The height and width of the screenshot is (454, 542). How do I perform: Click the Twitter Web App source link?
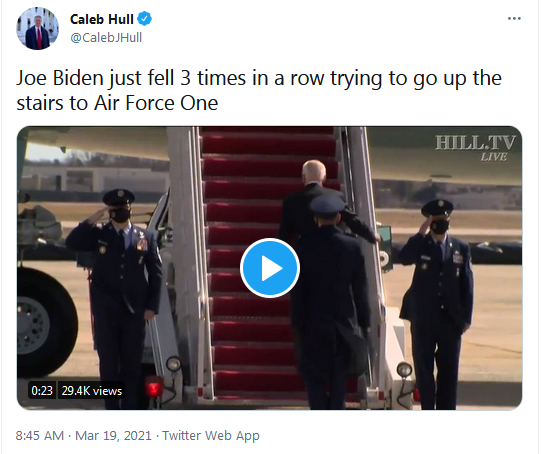point(211,436)
